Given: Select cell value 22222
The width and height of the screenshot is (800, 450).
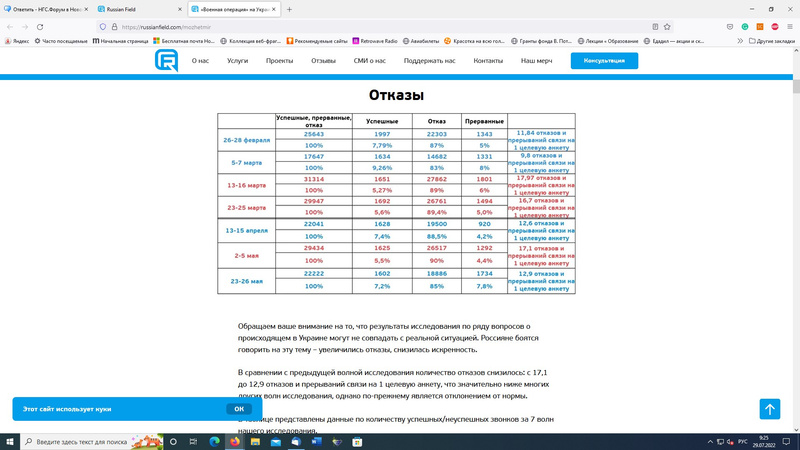Looking at the screenshot, I should click(x=314, y=273).
